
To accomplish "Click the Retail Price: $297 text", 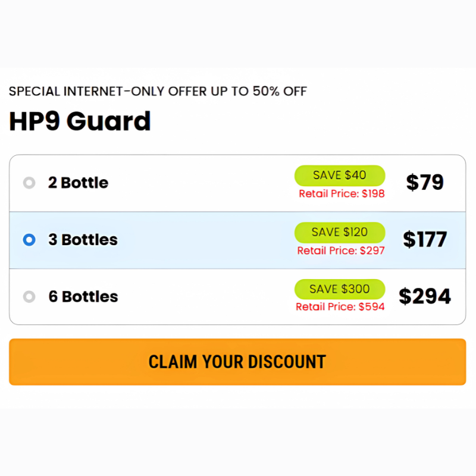I will pyautogui.click(x=341, y=251).
